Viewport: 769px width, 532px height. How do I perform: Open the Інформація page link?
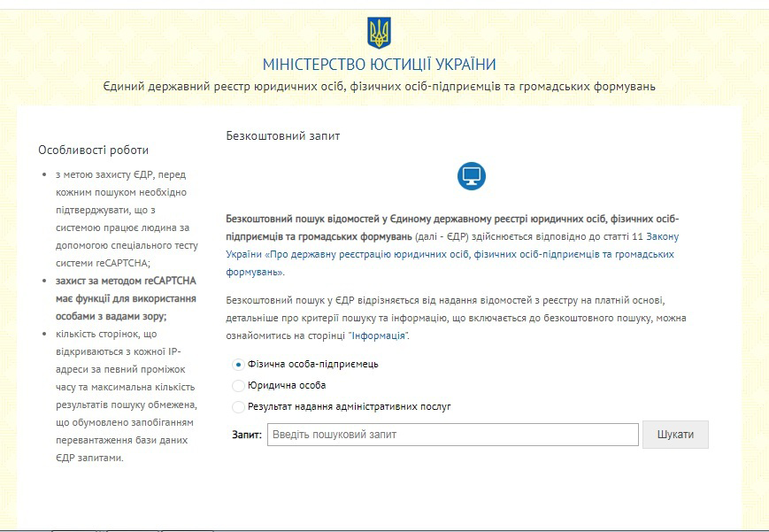pyautogui.click(x=379, y=336)
